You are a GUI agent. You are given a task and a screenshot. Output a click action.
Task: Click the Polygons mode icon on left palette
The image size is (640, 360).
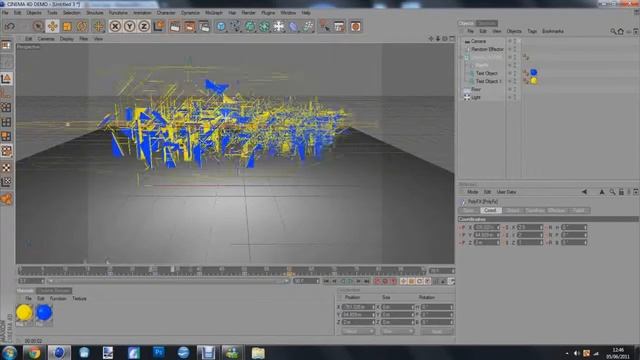(x=6, y=136)
